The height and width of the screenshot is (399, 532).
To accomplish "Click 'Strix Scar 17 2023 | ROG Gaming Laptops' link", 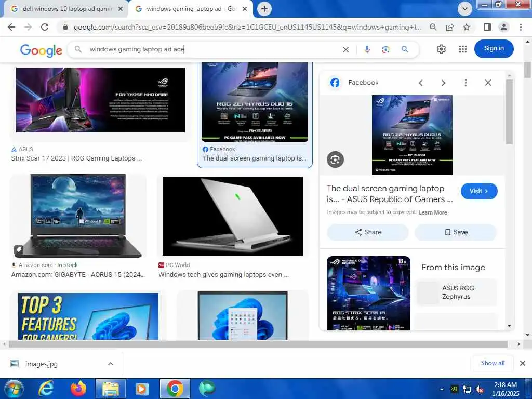I will pyautogui.click(x=76, y=158).
